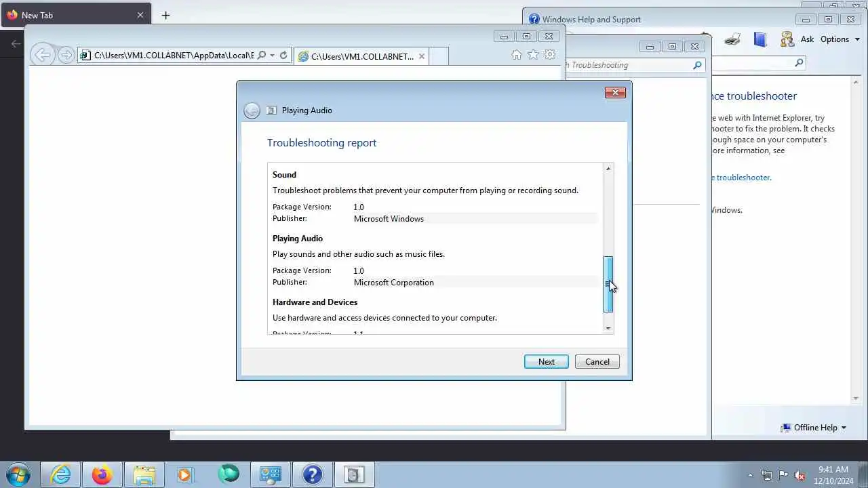Click 'Microsoft Windows' publisher value
This screenshot has height=488, width=868.
click(389, 219)
